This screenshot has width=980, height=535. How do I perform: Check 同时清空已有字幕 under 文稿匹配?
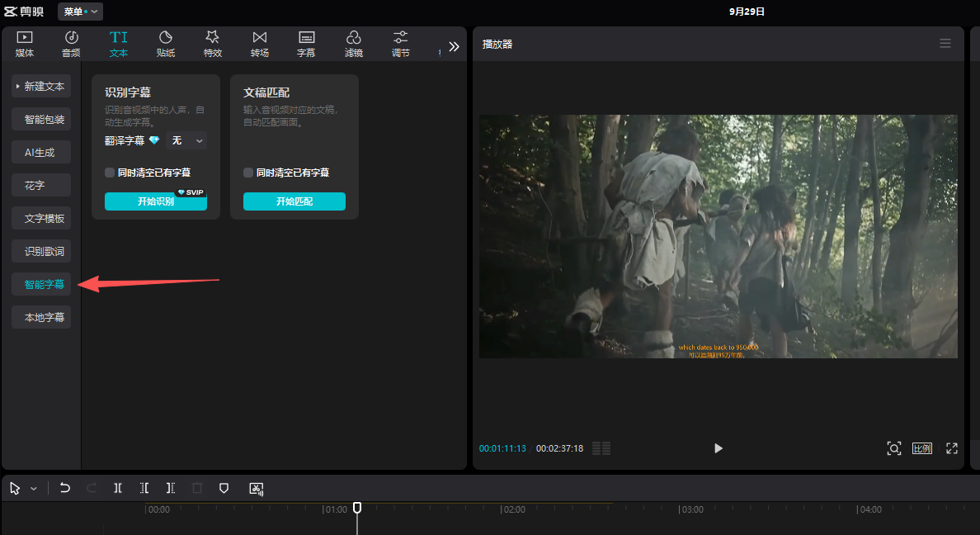point(248,173)
